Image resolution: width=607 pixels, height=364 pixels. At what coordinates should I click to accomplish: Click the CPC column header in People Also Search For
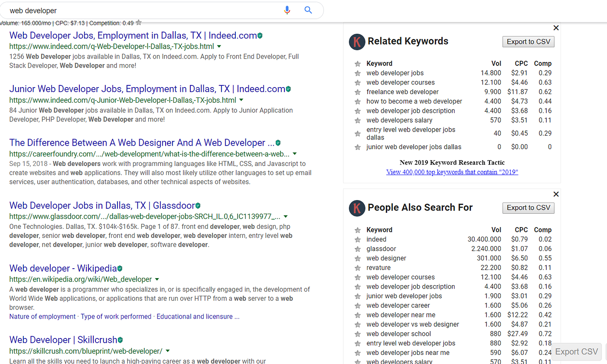pos(521,230)
